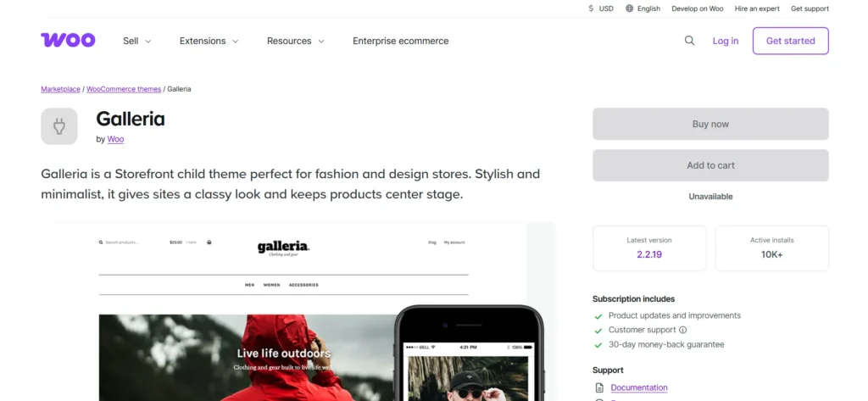
Task: Open the Galleria theme preview image
Action: pyautogui.click(x=298, y=312)
